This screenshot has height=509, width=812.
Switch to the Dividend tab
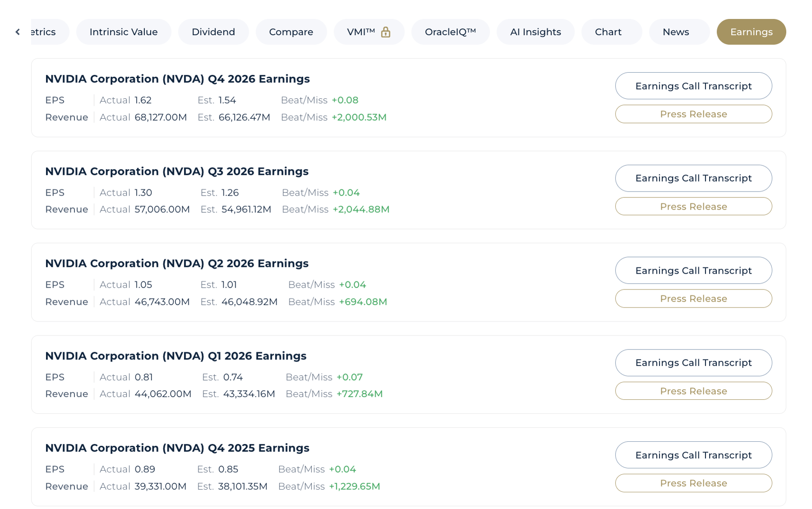213,32
